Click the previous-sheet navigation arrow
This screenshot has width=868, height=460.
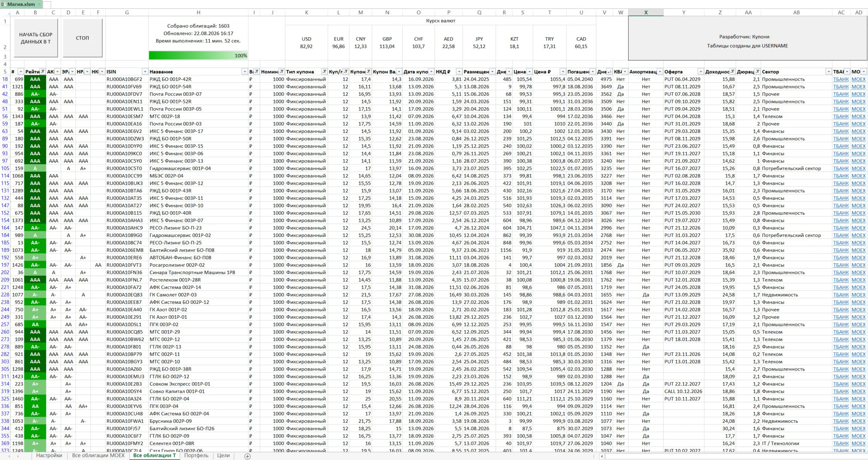9,456
